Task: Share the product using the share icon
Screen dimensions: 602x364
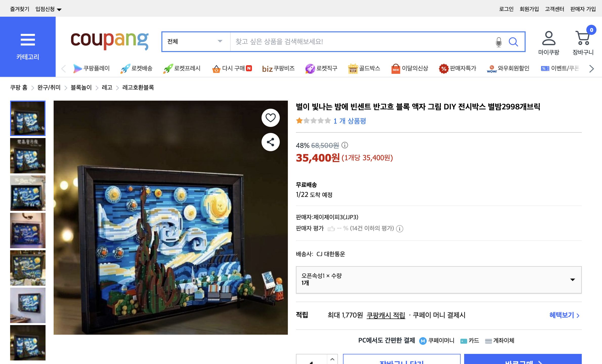Action: click(270, 142)
